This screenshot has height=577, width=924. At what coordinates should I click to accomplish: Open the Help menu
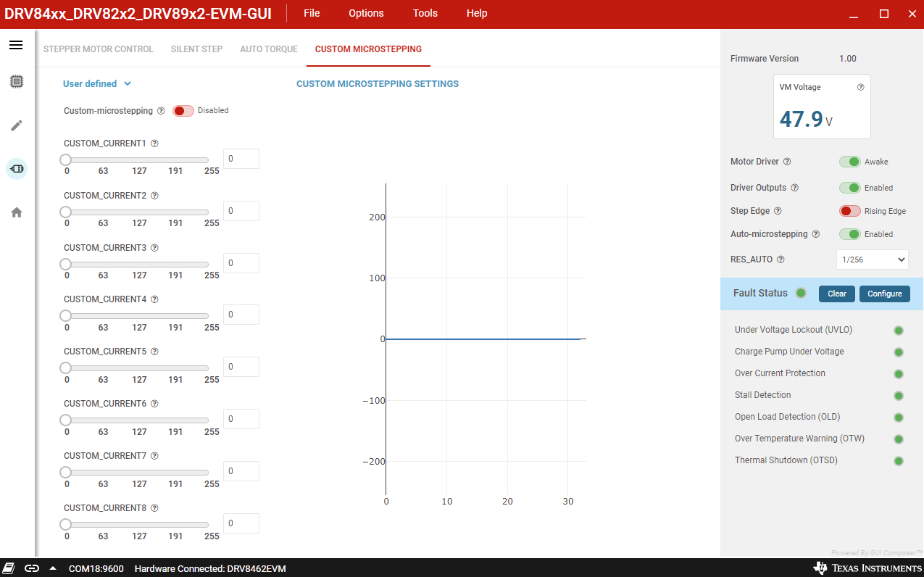tap(477, 13)
